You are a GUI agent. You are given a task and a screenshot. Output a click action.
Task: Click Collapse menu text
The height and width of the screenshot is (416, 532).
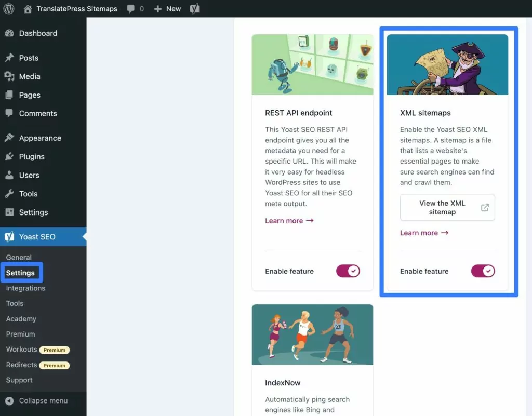[x=43, y=401]
